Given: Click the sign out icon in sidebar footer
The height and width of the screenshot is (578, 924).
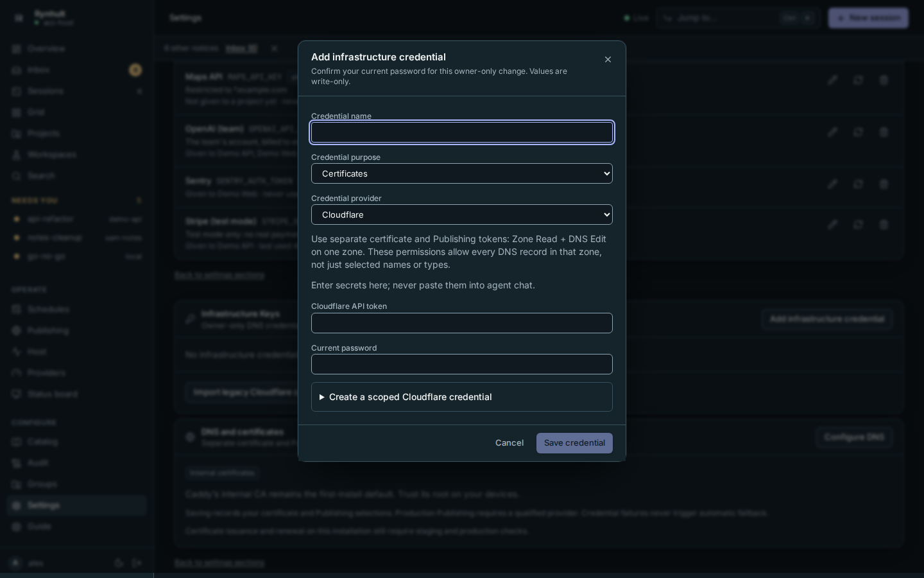Looking at the screenshot, I should 137,563.
